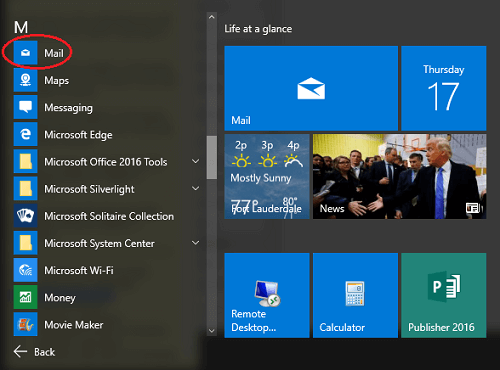Image resolution: width=500 pixels, height=370 pixels.
Task: Select the 'Movie Maker' label
Action: tap(74, 325)
